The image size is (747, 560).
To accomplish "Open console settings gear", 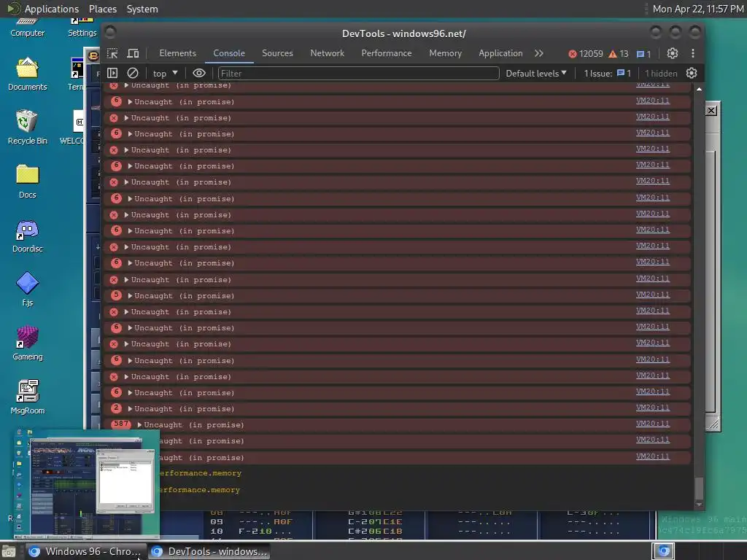I will pos(692,73).
